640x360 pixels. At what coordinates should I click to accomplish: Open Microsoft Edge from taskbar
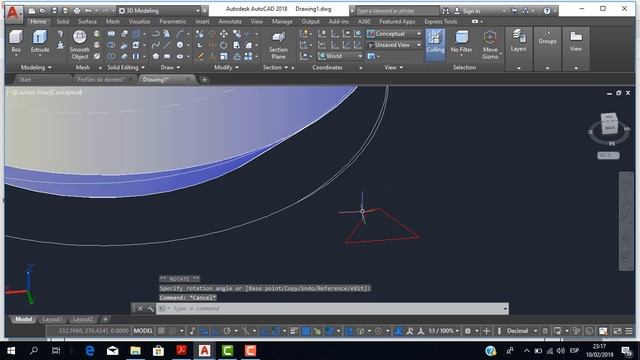tap(90, 351)
